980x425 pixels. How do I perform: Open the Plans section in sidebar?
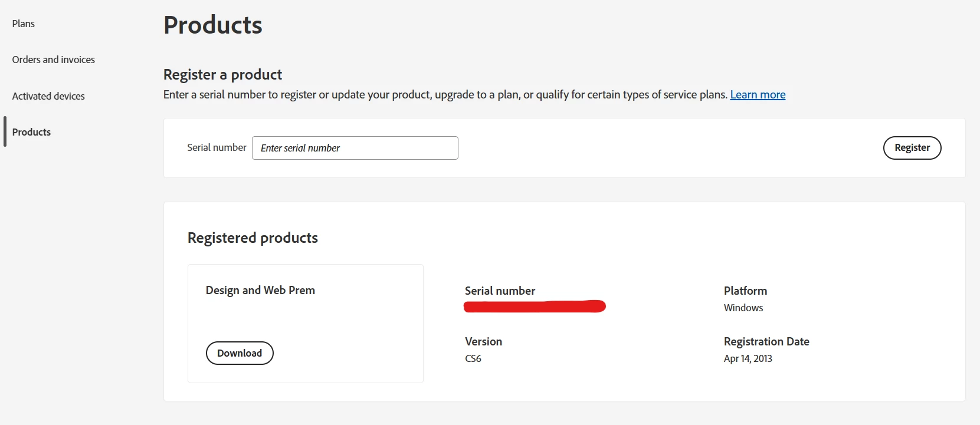pyautogui.click(x=24, y=24)
